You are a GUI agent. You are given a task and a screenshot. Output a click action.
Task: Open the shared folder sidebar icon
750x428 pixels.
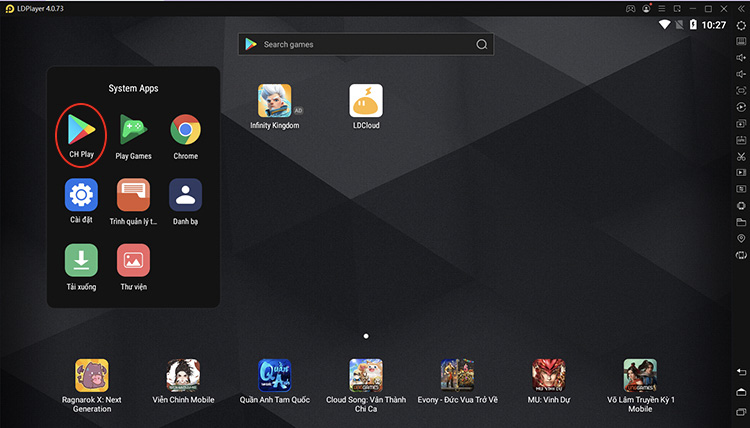pos(741,222)
